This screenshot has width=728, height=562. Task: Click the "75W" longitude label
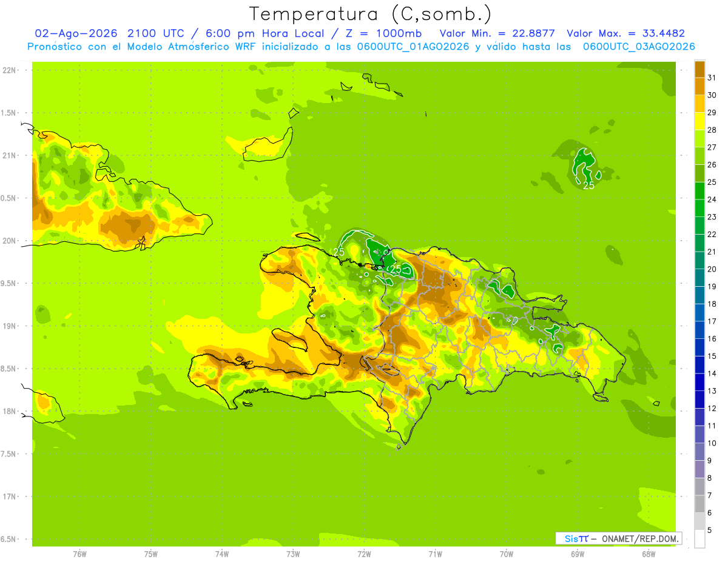click(x=151, y=554)
